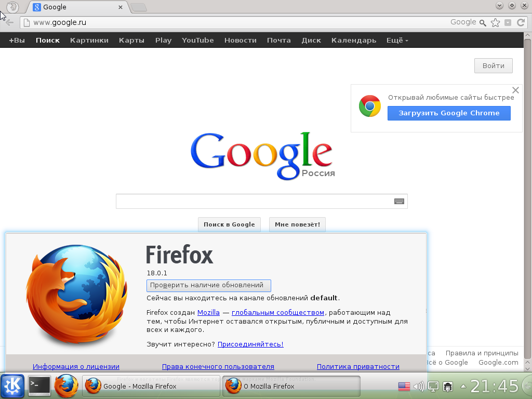The image size is (532, 399).
Task: Open Почта in the Google bar
Action: (279, 41)
